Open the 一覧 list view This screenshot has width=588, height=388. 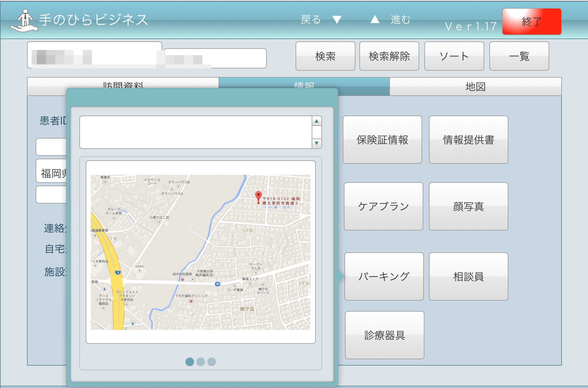tap(519, 56)
